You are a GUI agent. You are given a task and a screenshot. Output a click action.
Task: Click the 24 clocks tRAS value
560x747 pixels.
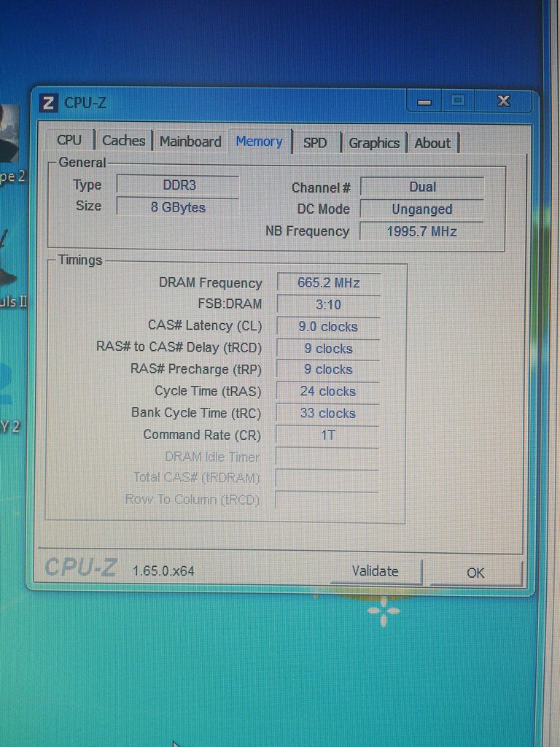327,391
